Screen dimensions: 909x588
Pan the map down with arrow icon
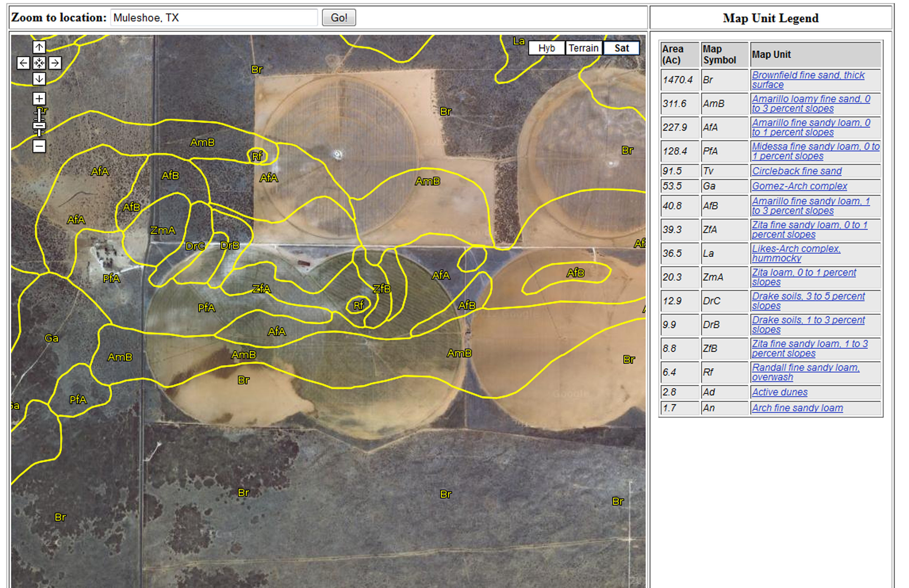coord(39,79)
